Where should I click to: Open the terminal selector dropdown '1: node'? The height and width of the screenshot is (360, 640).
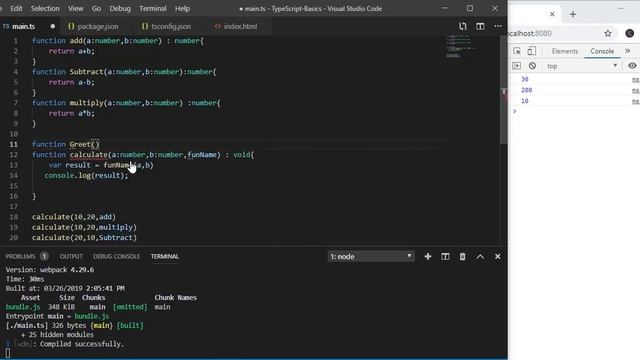coord(371,256)
